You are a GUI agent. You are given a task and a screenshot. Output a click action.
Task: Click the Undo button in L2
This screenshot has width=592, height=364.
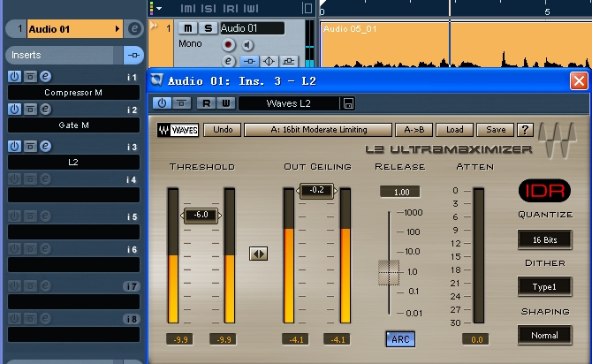pos(223,130)
